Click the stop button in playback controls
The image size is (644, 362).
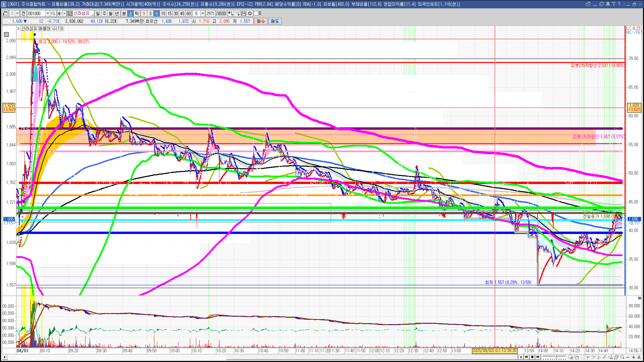pyautogui.click(x=532, y=357)
